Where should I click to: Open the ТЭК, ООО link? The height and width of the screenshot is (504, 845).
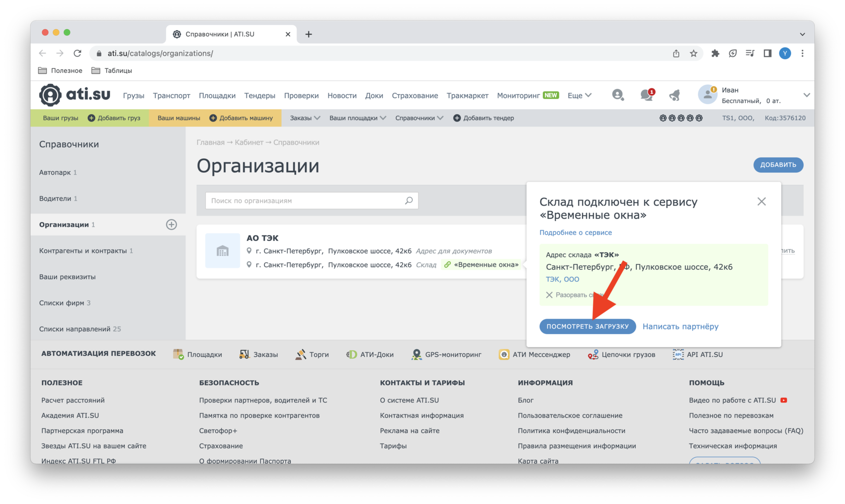pos(562,279)
